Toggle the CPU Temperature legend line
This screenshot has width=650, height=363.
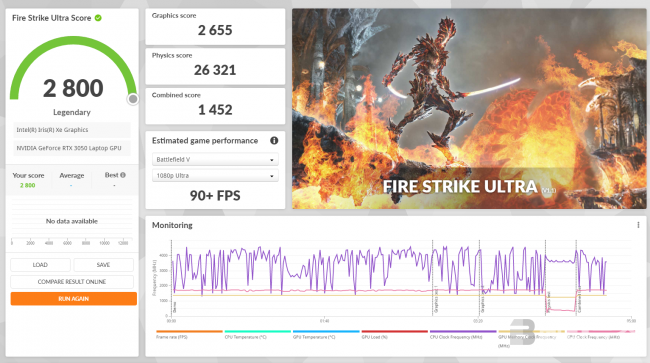(x=257, y=334)
